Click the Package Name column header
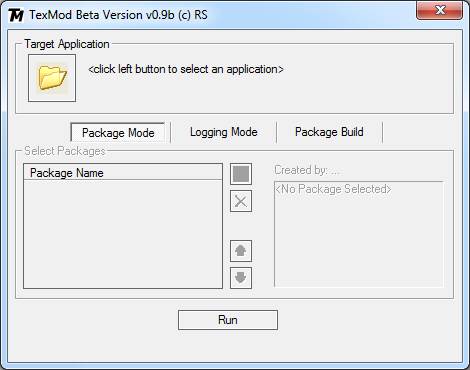Viewport: 470px width, 370px height. point(123,173)
